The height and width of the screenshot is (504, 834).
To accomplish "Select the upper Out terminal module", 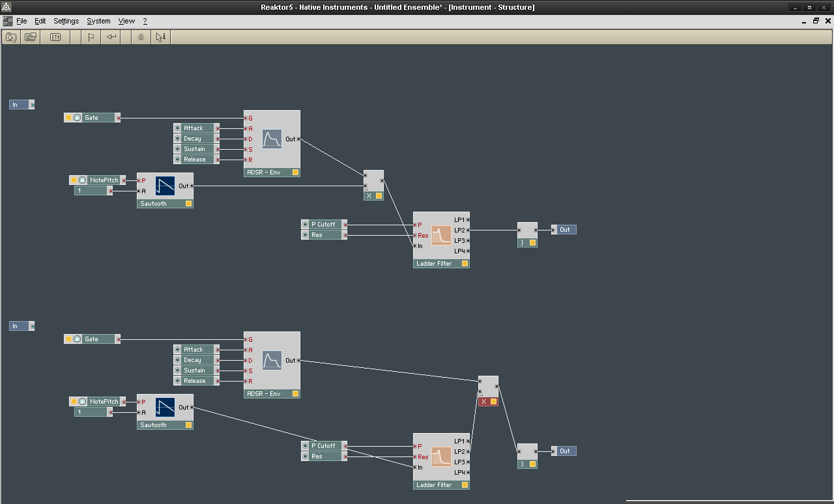I will click(x=564, y=230).
